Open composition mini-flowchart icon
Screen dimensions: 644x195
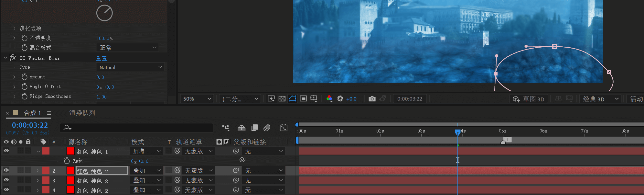[225, 128]
